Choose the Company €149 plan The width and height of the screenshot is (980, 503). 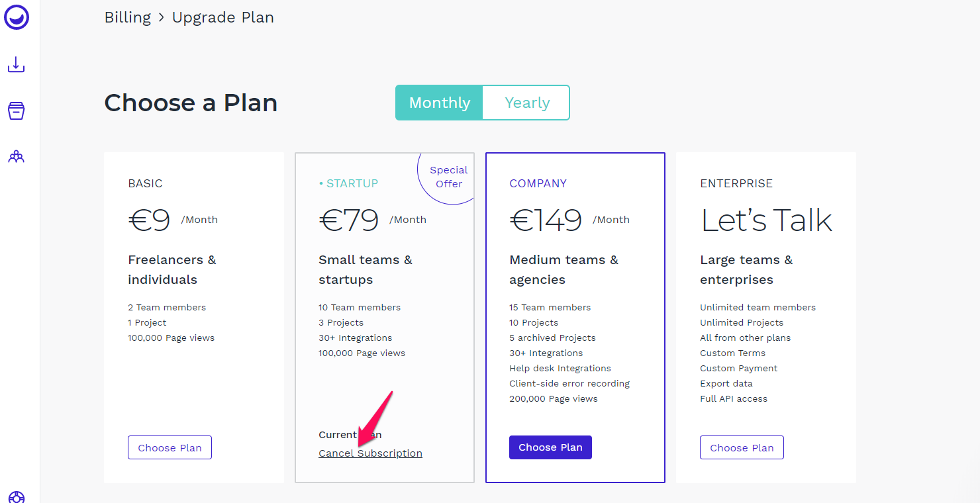coord(550,447)
